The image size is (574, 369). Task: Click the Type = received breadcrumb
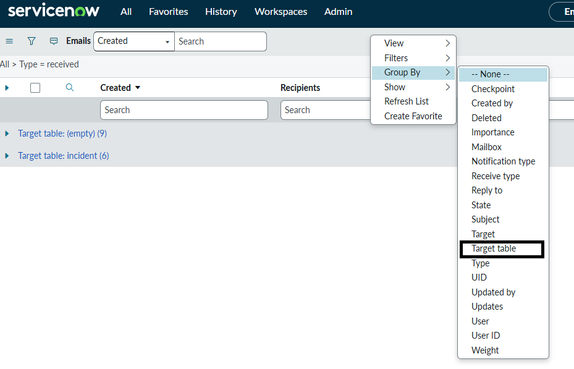tap(49, 64)
